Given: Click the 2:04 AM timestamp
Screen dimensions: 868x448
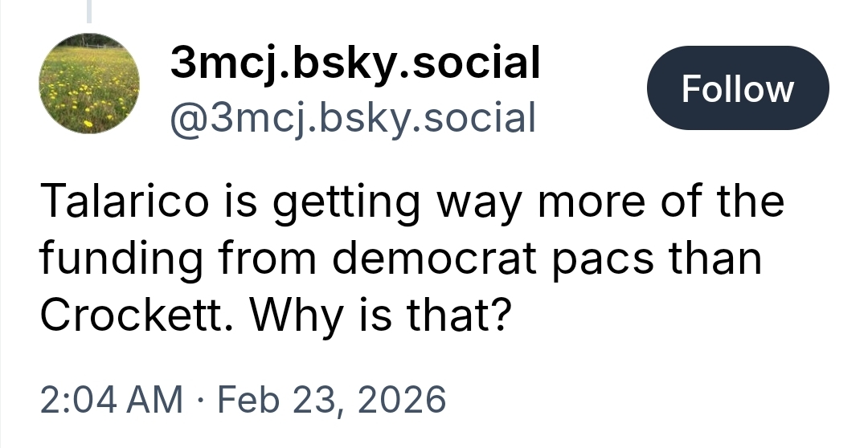Looking at the screenshot, I should pos(112,399).
